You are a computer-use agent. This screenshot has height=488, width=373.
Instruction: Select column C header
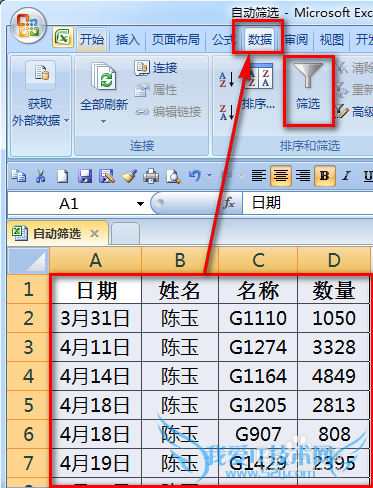(x=258, y=260)
